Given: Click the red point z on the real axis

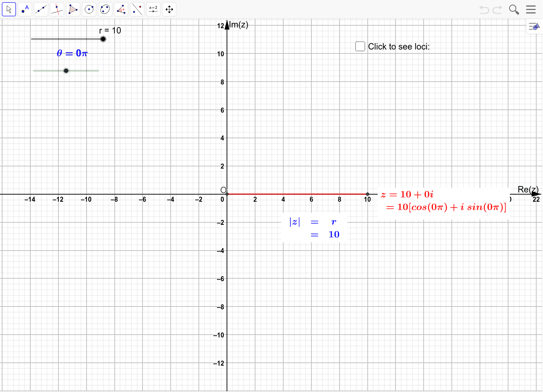Looking at the screenshot, I should point(368,194).
